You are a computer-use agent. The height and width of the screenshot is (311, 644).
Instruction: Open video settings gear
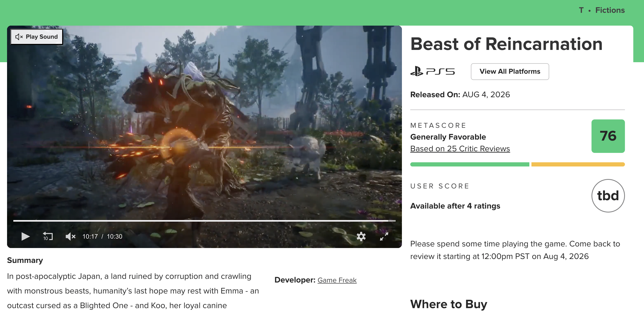tap(361, 237)
